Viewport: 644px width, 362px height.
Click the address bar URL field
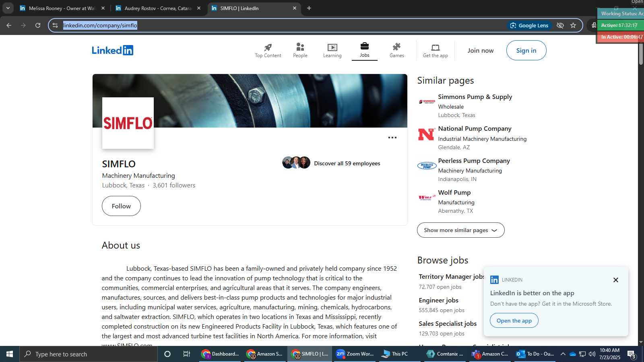(282, 25)
